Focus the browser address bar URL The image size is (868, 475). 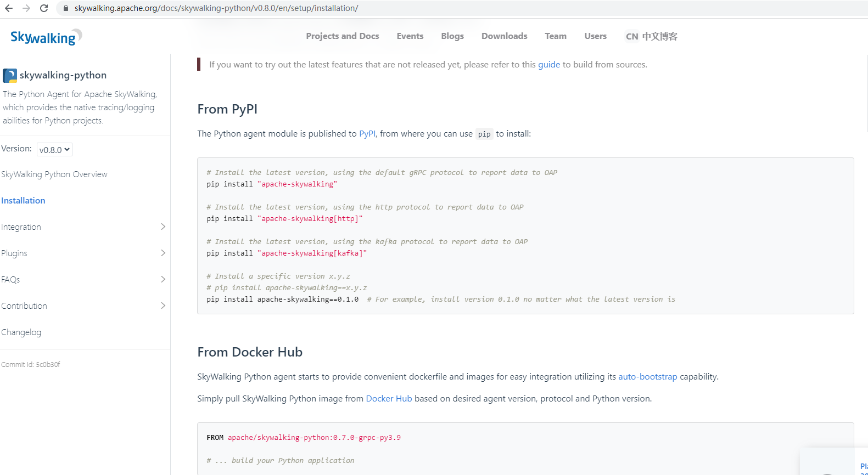click(216, 8)
